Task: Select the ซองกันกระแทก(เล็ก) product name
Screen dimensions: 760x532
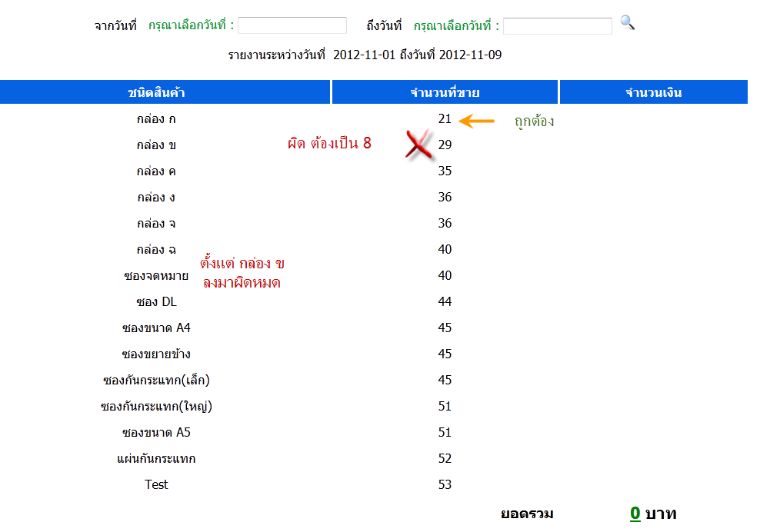Action: pos(156,381)
